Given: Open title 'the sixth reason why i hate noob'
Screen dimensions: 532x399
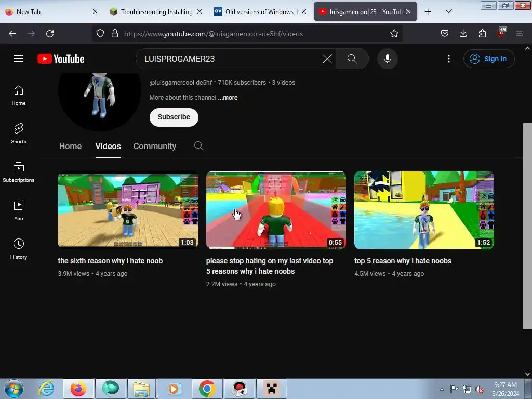Looking at the screenshot, I should click(x=110, y=261).
